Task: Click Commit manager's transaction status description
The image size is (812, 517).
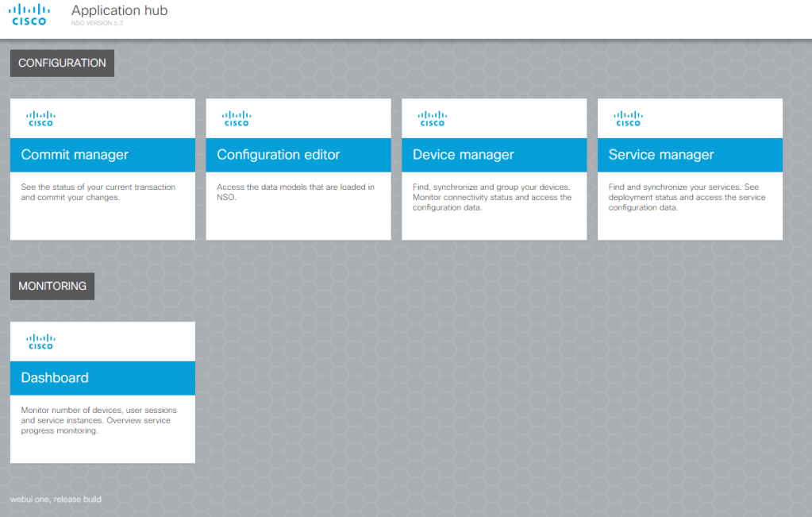Action: (x=98, y=192)
